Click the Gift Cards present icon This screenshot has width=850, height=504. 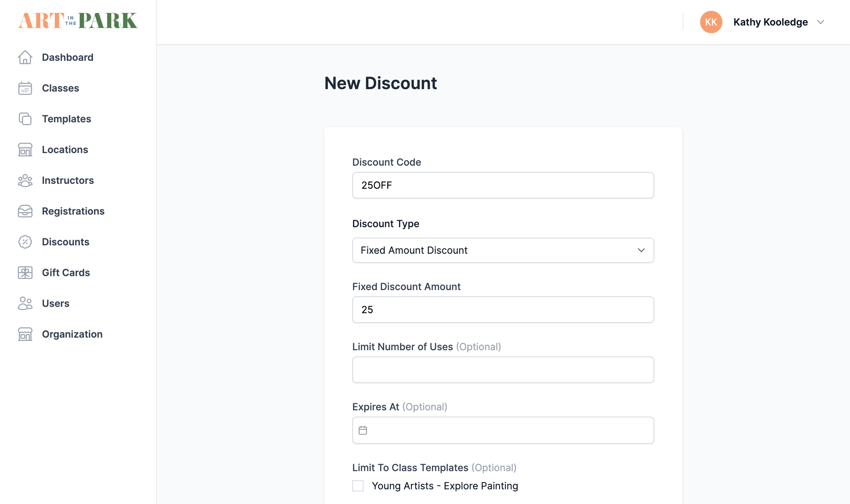[25, 273]
